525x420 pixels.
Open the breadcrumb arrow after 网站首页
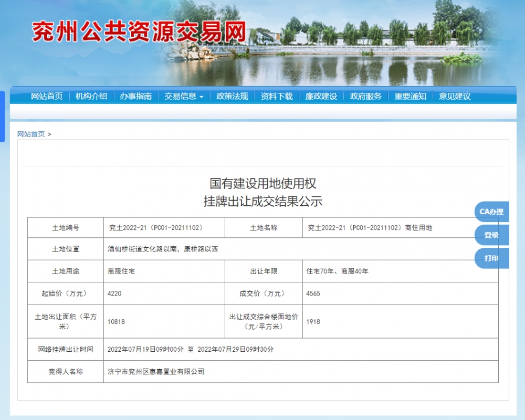pyautogui.click(x=49, y=134)
